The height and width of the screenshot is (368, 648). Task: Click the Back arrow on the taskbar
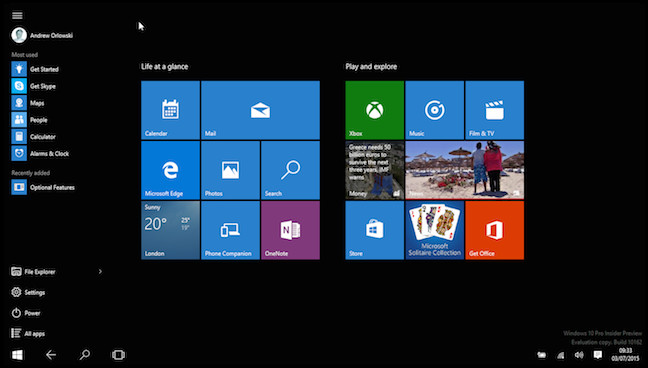51,355
